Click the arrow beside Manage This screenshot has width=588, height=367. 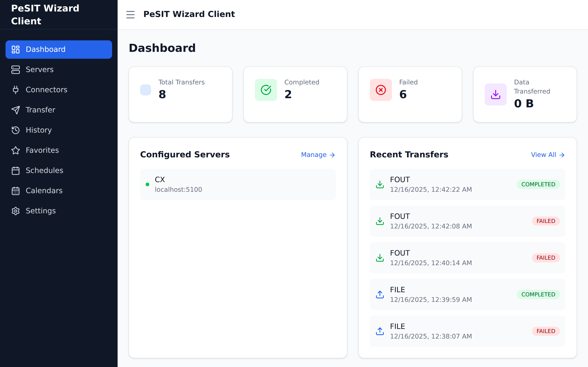(x=332, y=155)
